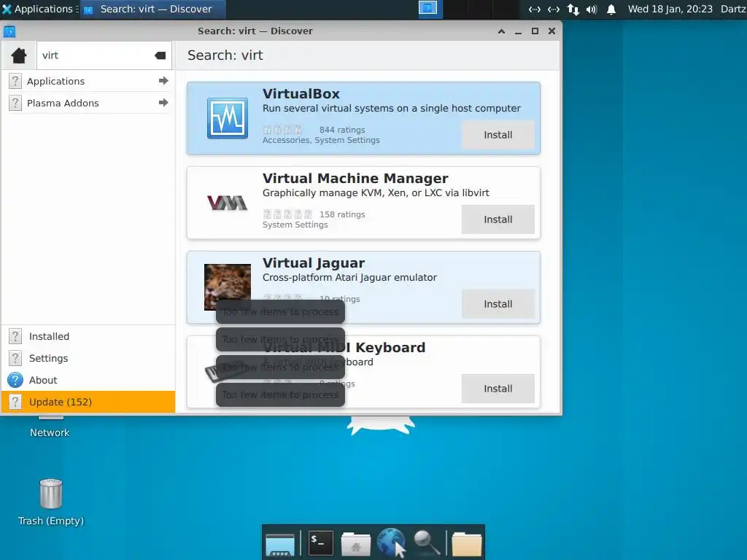747x560 pixels.
Task: Click the icon beside Settings entry
Action: point(15,358)
